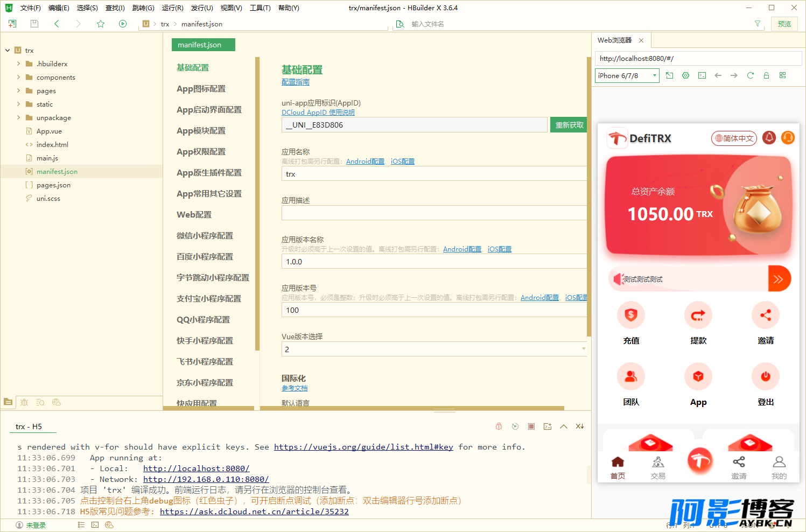This screenshot has width=806, height=532.
Task: Click the save file toolbar icon
Action: (x=34, y=24)
